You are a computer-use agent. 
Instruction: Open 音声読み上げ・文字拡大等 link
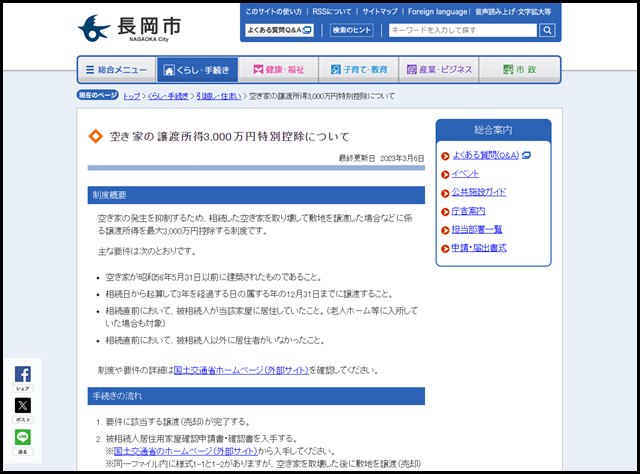(x=513, y=12)
